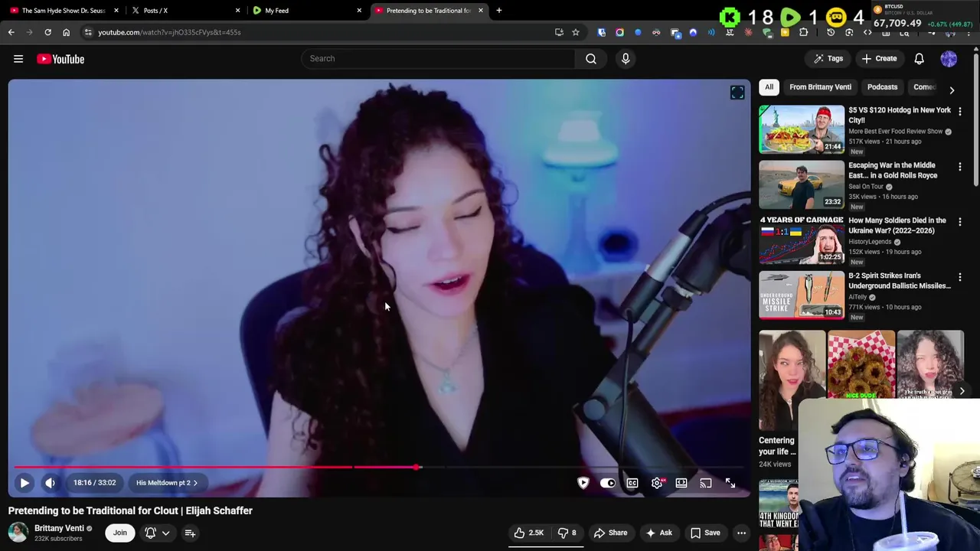Image resolution: width=980 pixels, height=551 pixels.
Task: Open the Tags button
Action: tap(828, 58)
